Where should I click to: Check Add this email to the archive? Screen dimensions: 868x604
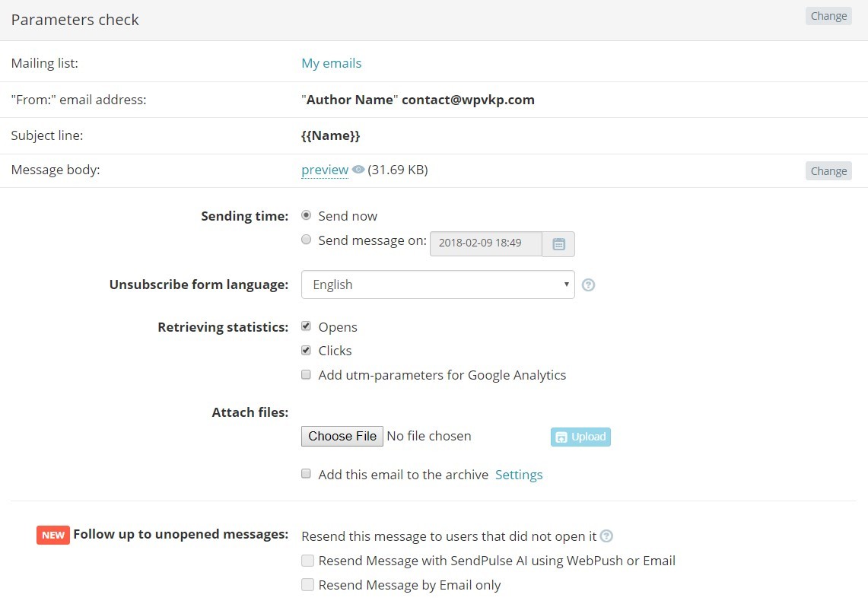click(306, 473)
